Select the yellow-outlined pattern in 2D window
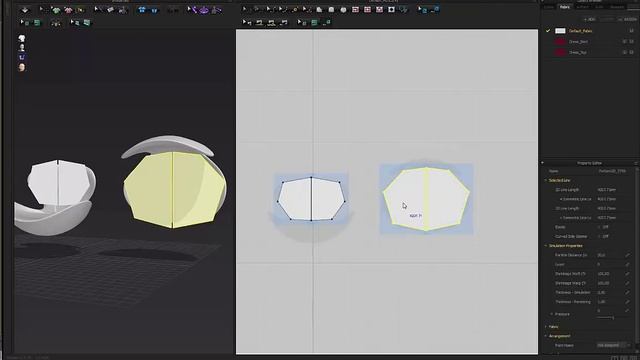Image resolution: width=640 pixels, height=360 pixels. tap(426, 198)
